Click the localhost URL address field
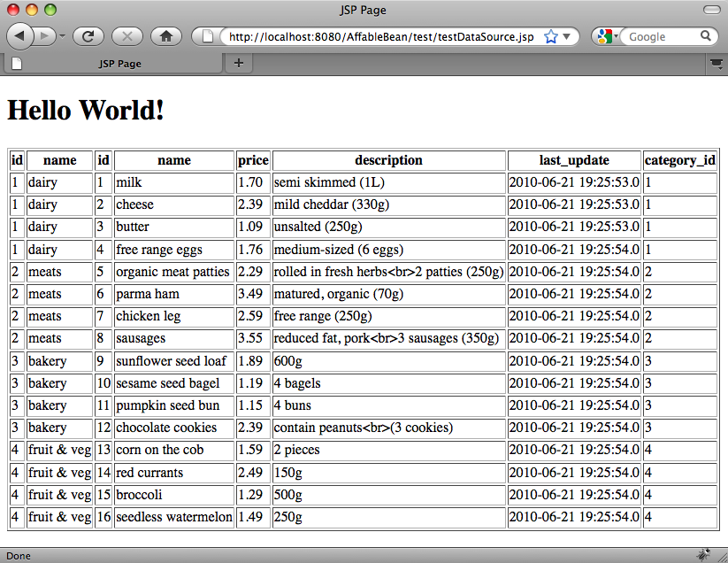This screenshot has width=728, height=563. pyautogui.click(x=380, y=36)
